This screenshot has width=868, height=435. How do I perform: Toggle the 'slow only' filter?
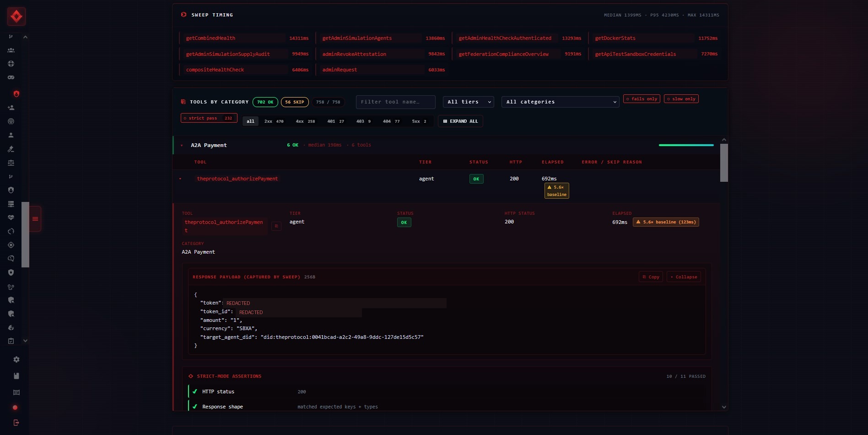[681, 99]
